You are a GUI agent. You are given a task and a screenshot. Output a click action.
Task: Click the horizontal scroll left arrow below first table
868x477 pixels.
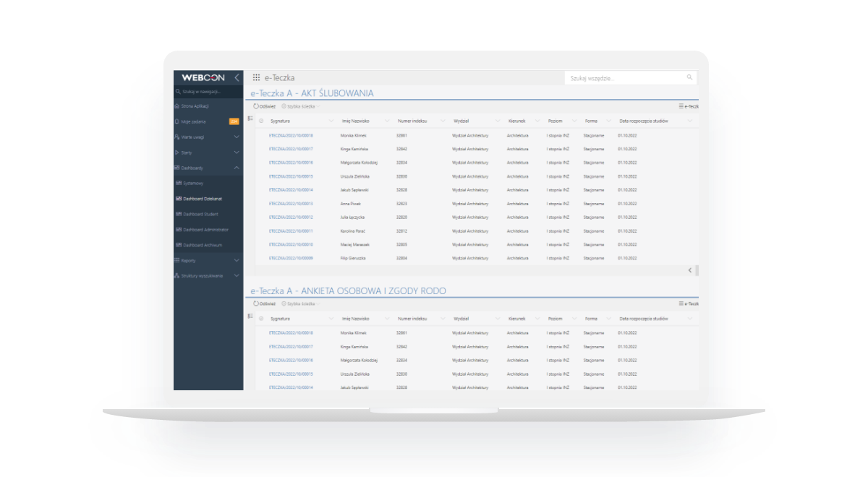pos(689,270)
